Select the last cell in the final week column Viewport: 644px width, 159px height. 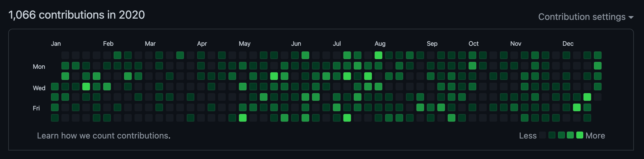[598, 97]
